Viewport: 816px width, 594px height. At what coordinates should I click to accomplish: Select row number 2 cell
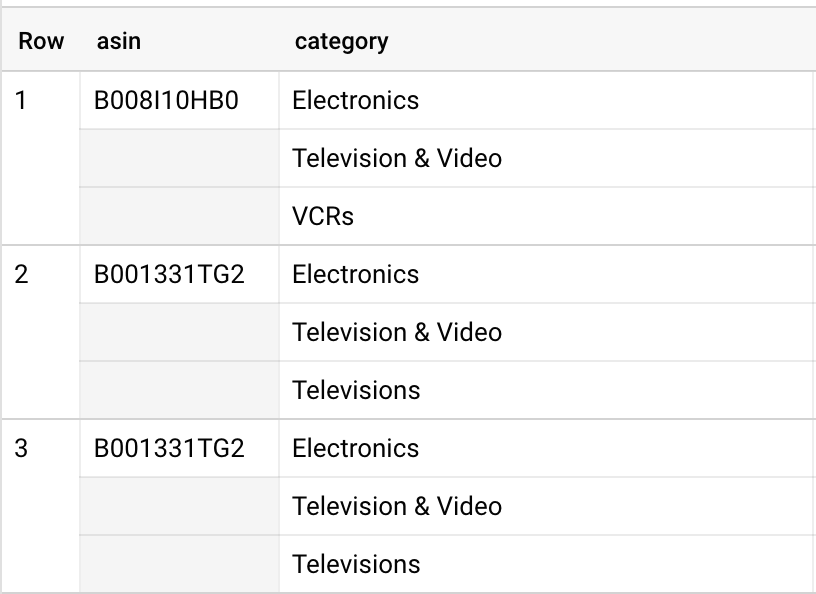pyautogui.click(x=22, y=275)
